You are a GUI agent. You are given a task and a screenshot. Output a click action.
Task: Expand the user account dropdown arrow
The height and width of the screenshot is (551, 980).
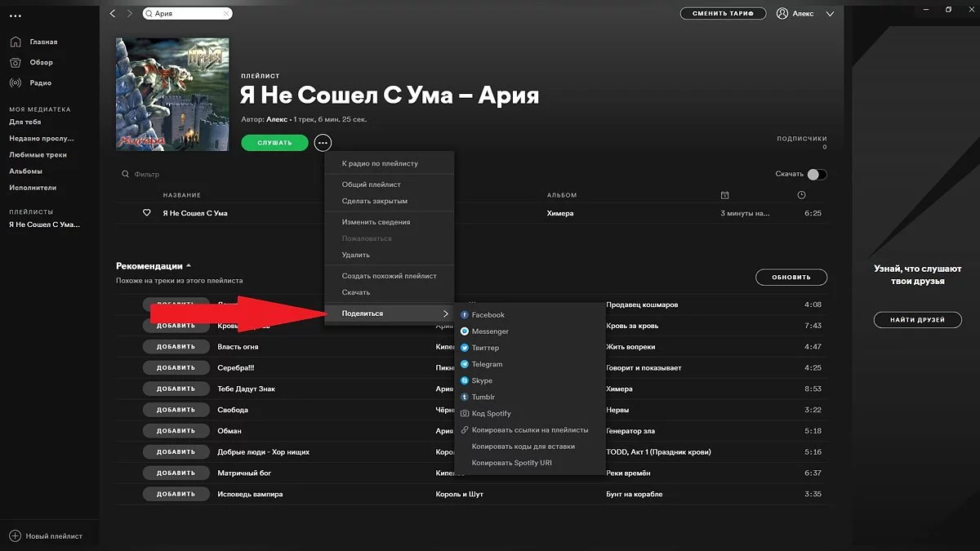tap(831, 14)
